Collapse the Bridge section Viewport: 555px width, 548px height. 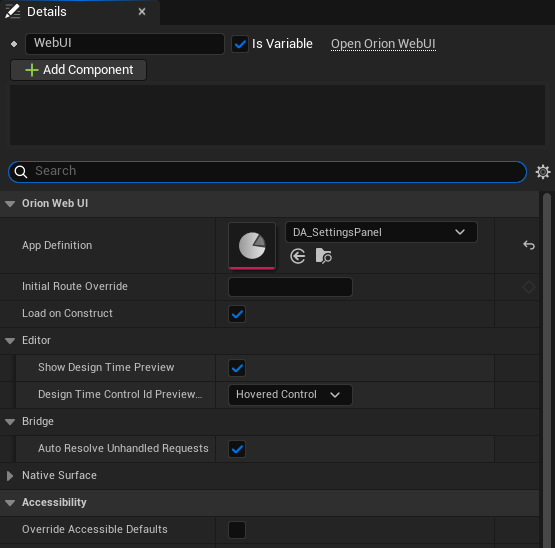(10, 422)
